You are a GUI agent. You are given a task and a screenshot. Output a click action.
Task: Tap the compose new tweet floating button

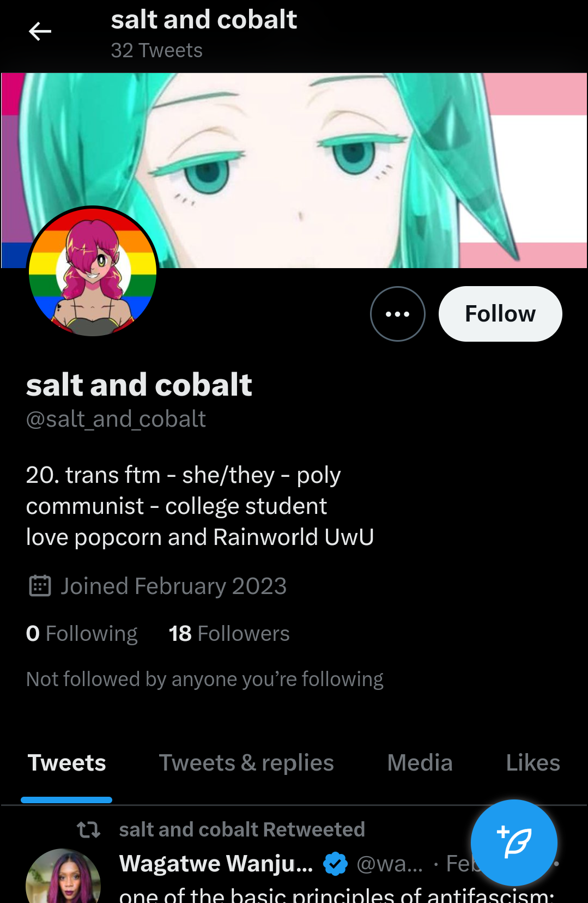[514, 843]
